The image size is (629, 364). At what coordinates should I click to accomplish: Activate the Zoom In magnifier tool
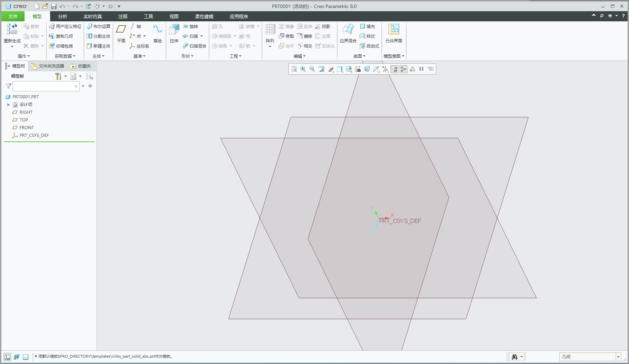click(303, 69)
